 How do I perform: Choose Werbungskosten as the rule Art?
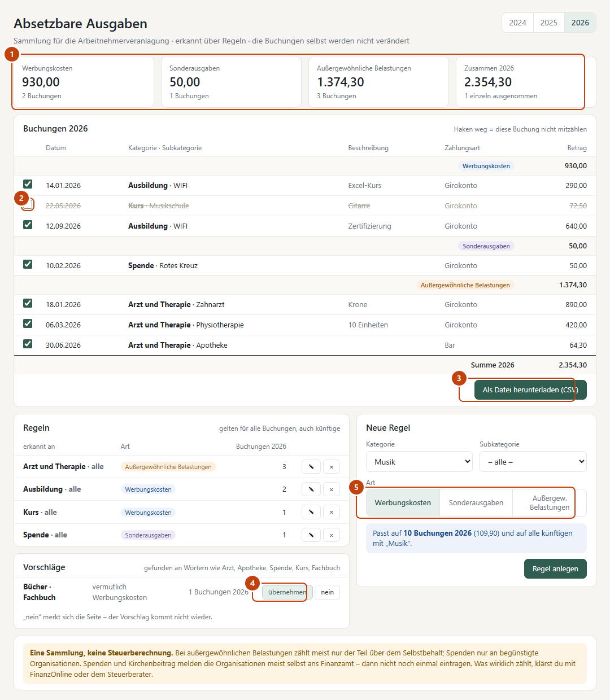point(403,503)
